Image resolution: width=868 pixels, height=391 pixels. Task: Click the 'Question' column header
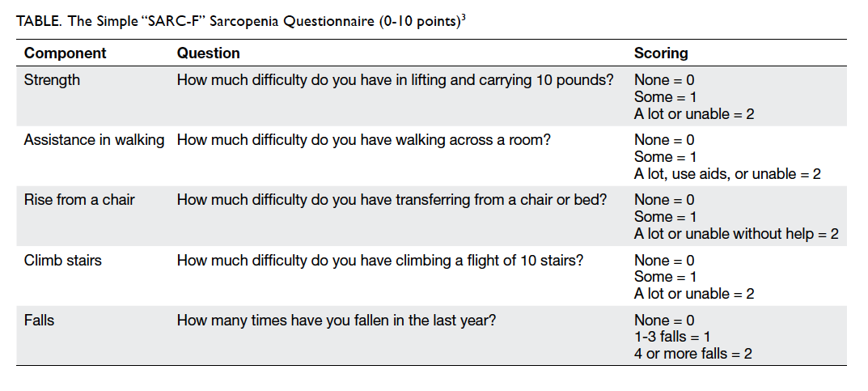click(x=208, y=53)
